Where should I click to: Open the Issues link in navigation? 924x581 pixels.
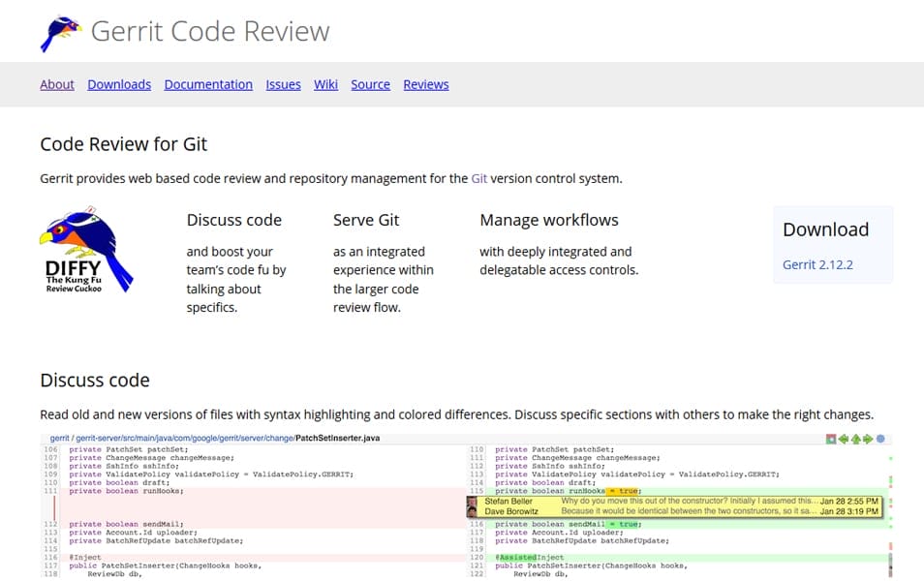283,84
